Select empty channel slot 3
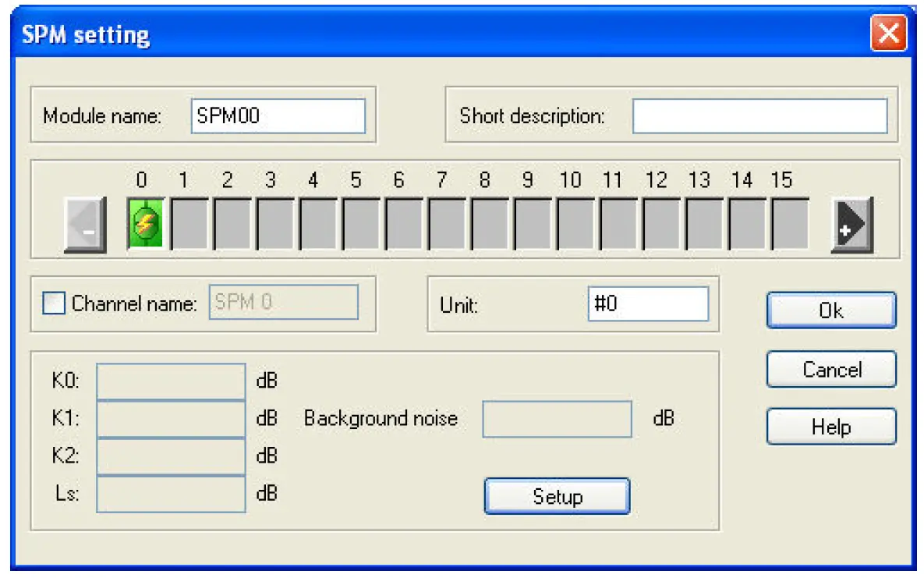 pyautogui.click(x=275, y=224)
